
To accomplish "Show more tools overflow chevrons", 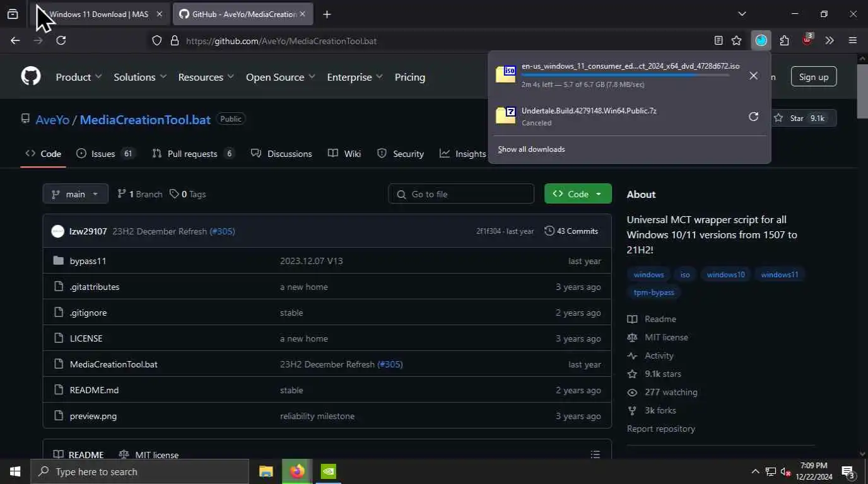I will pyautogui.click(x=830, y=40).
